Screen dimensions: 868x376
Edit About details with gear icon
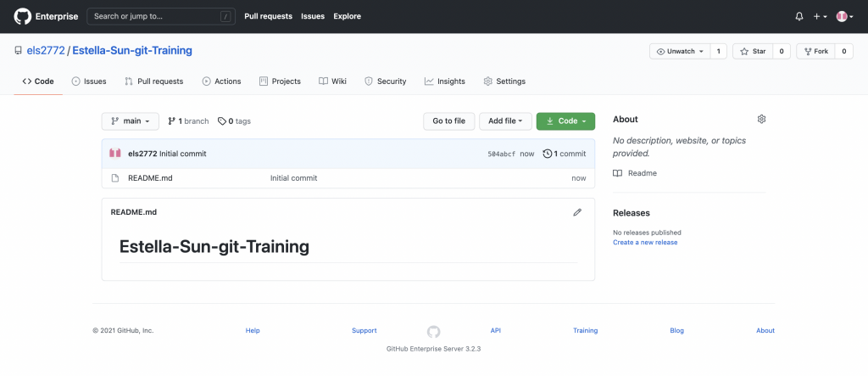[761, 119]
